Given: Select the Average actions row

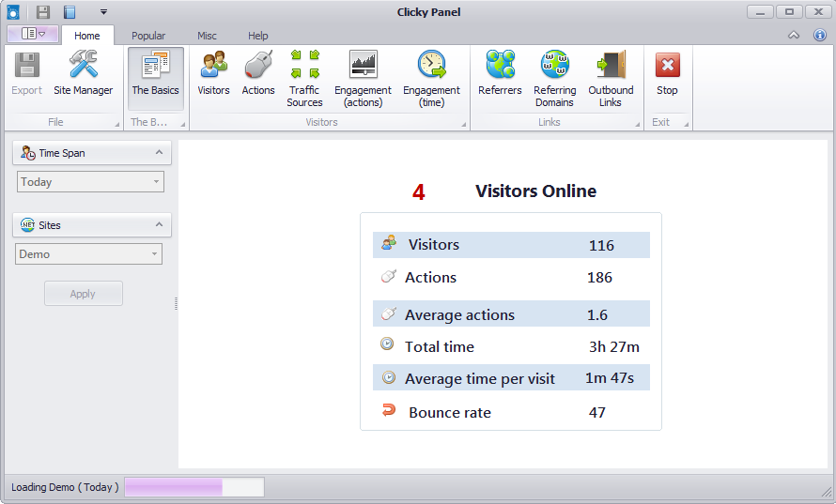Looking at the screenshot, I should click(511, 313).
